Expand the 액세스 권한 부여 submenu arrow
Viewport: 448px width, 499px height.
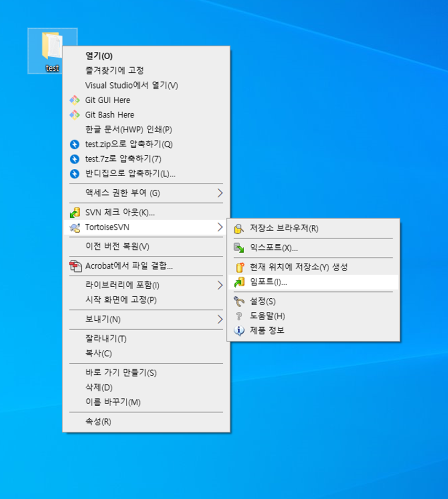220,193
